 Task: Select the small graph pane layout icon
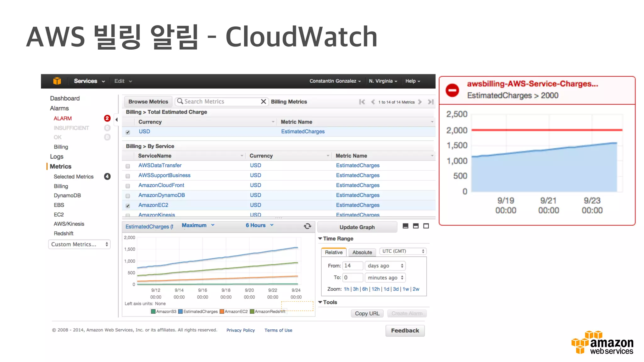pos(406,226)
